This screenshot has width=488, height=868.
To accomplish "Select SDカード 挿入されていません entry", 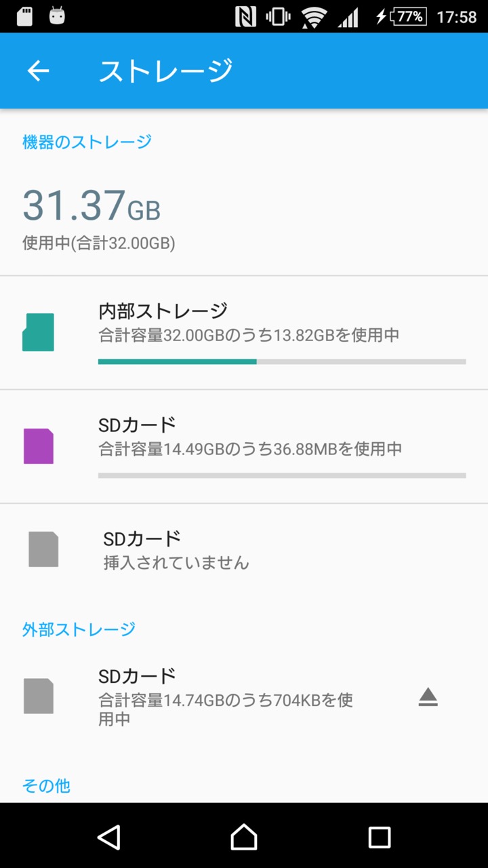I will coord(244,550).
